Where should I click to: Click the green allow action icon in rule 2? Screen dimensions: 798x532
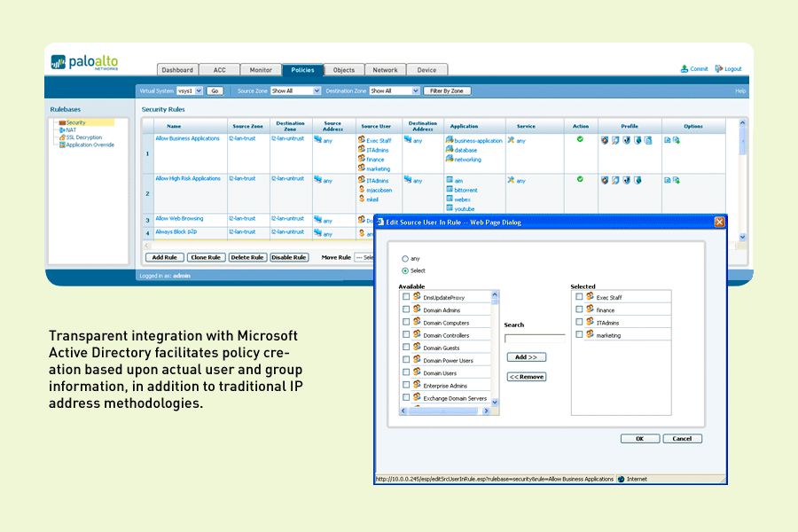(580, 179)
